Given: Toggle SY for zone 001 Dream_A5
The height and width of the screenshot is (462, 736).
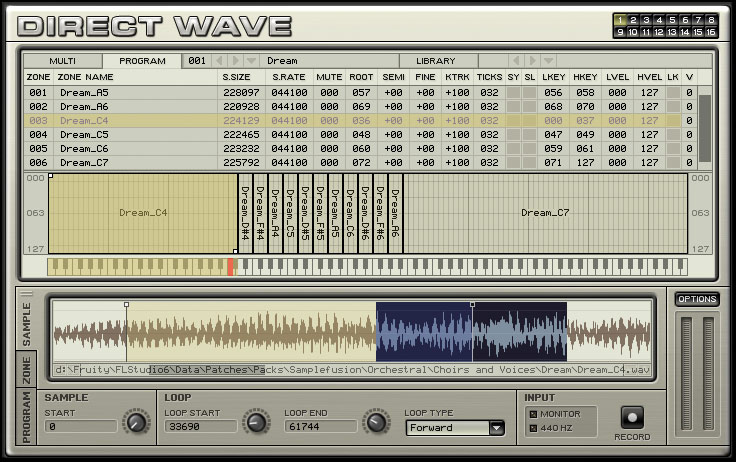Looking at the screenshot, I should pyautogui.click(x=513, y=92).
